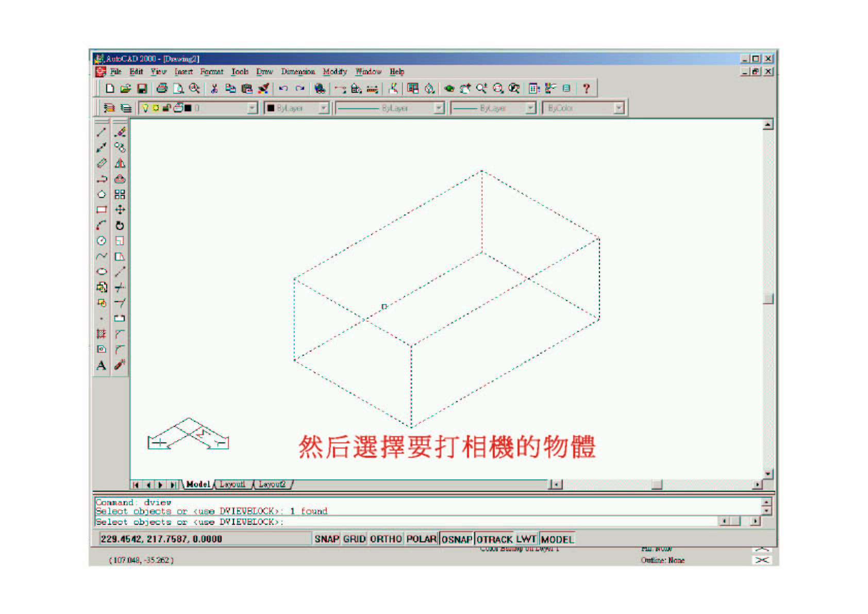Click the Undo arrow icon
The width and height of the screenshot is (868, 614).
coord(283,89)
